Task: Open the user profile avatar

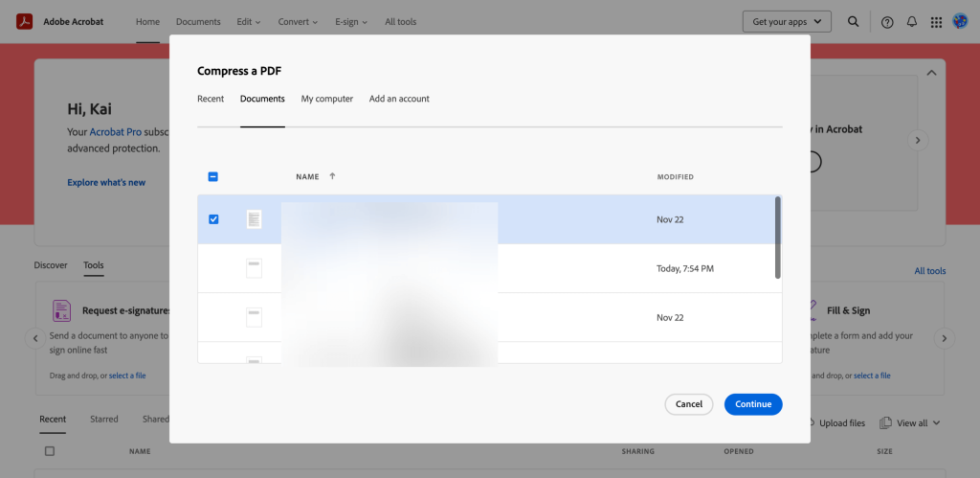Action: point(960,21)
